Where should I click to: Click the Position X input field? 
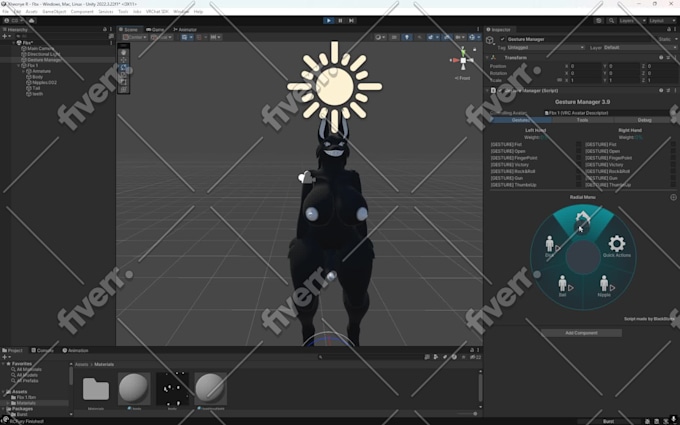click(584, 66)
